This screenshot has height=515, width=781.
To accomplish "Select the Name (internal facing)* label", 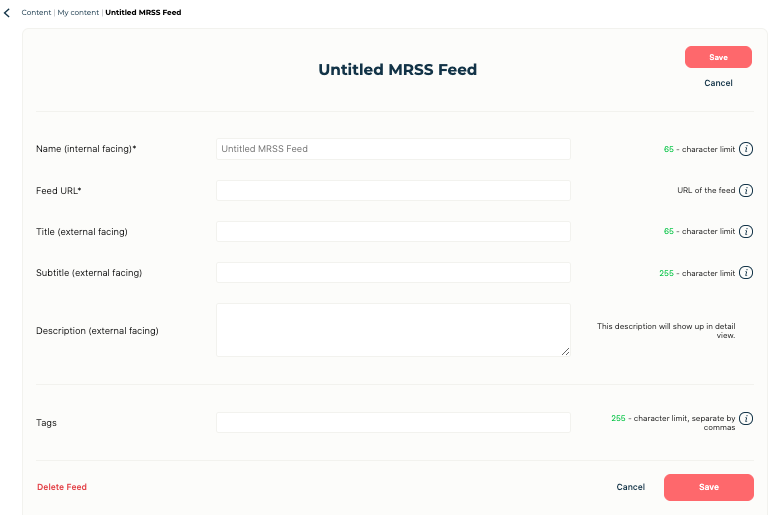I will 86,149.
